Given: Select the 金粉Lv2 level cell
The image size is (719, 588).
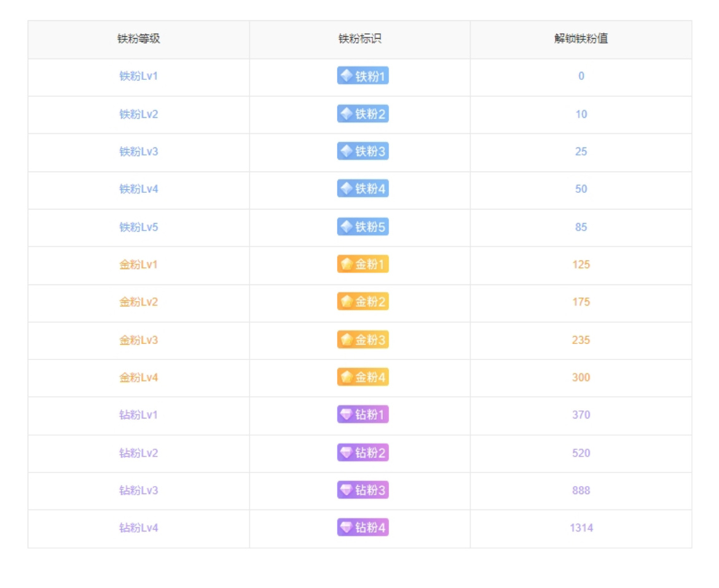Looking at the screenshot, I should click(138, 302).
